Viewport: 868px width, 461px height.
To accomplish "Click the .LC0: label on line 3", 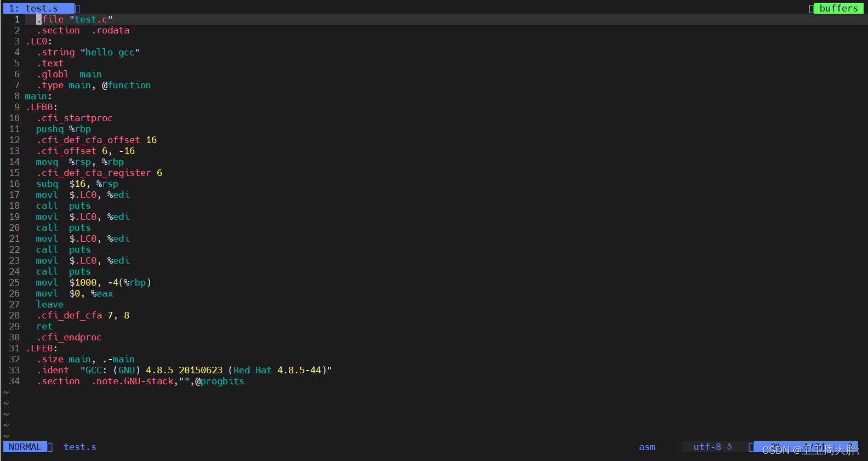I will coord(39,41).
